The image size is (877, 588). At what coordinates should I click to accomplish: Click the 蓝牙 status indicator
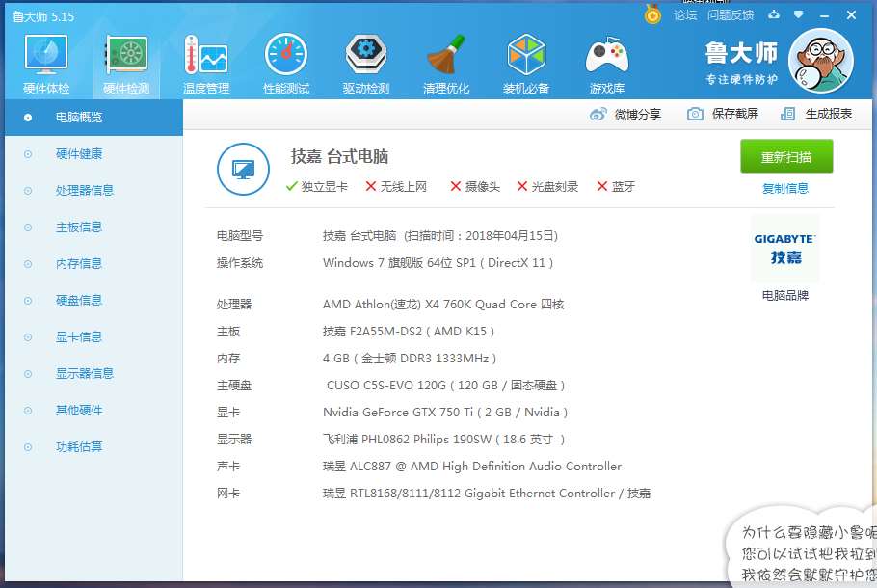pyautogui.click(x=616, y=187)
